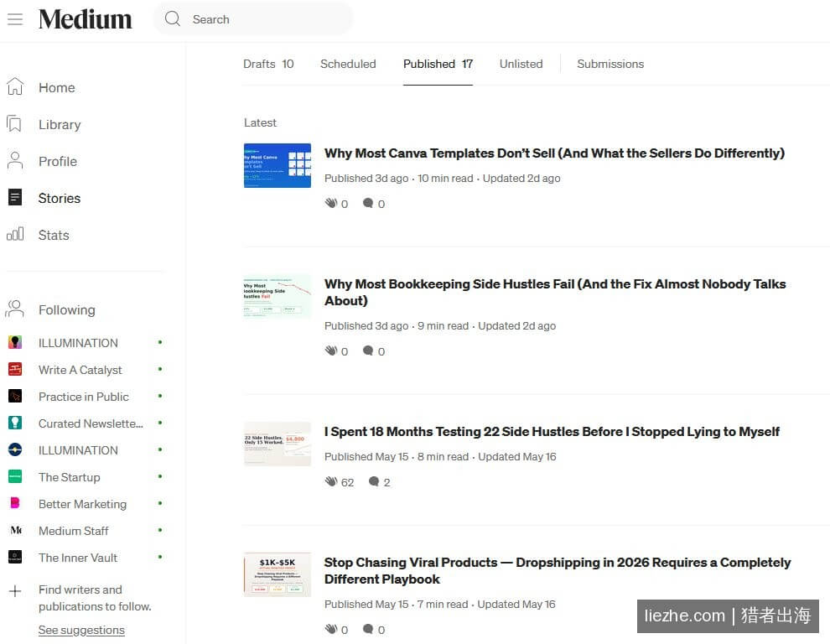
Task: Click the clap icon showing 62
Action: click(331, 481)
